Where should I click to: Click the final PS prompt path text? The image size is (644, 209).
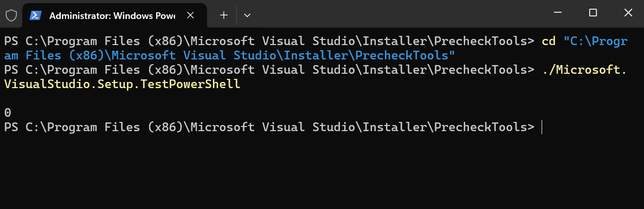[269, 127]
